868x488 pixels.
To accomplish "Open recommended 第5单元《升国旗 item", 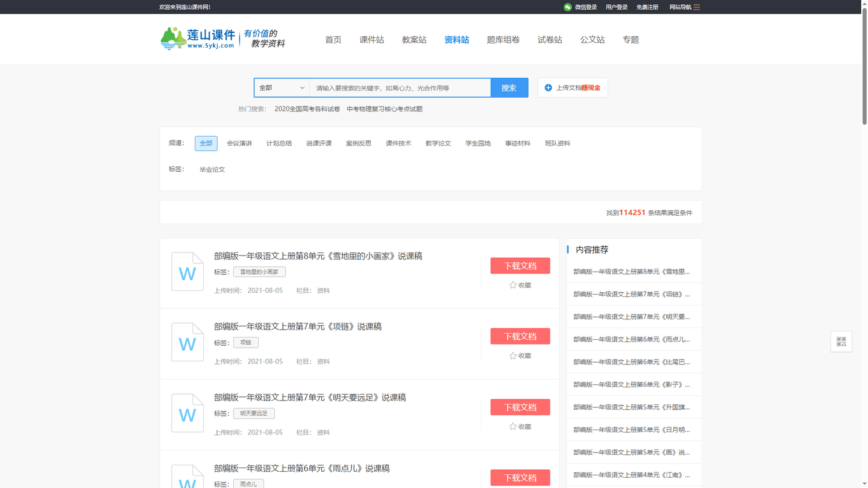I will tap(632, 407).
